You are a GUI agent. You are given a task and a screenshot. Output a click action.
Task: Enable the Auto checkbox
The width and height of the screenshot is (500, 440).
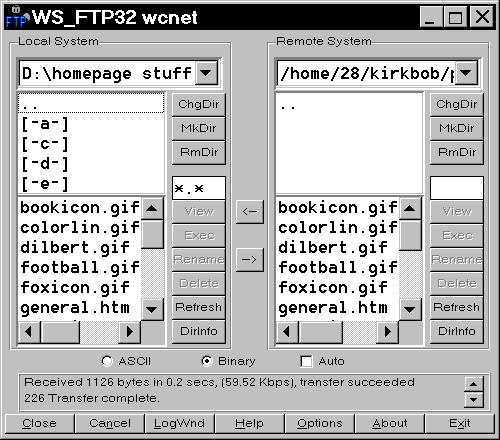[x=306, y=361]
